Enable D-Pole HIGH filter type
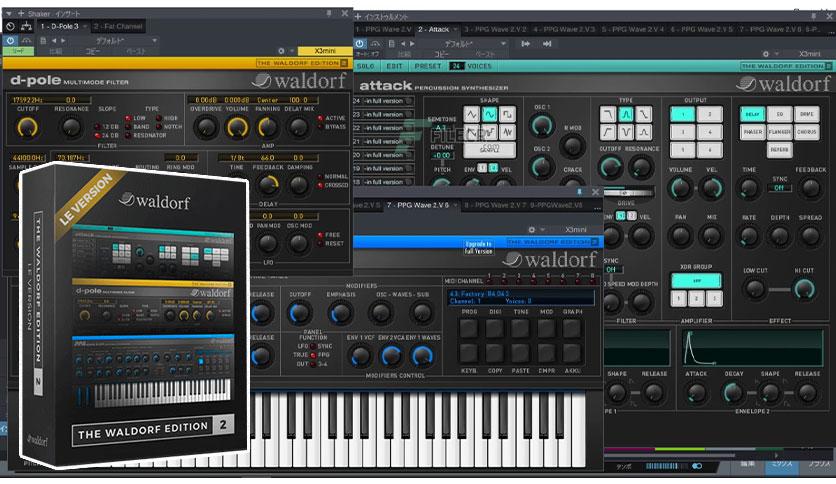Viewport: 836px width, 484px height. (159, 118)
